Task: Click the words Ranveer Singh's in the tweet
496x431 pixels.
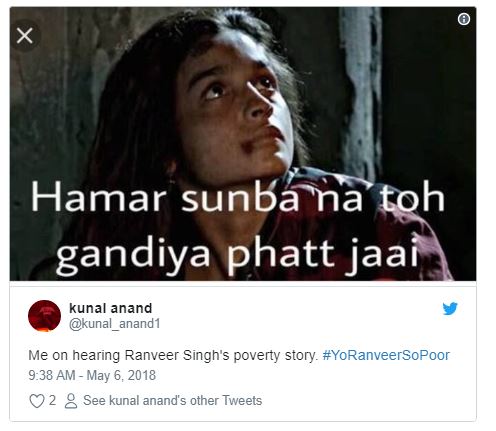Action: point(177,355)
